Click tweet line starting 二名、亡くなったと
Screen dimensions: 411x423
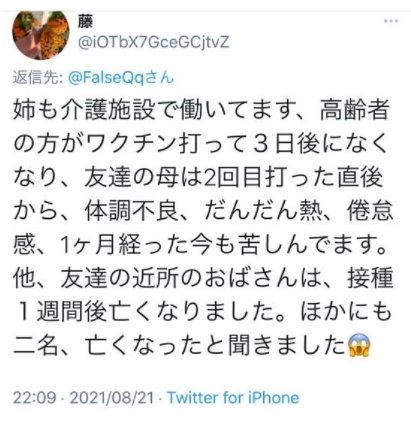(x=192, y=346)
